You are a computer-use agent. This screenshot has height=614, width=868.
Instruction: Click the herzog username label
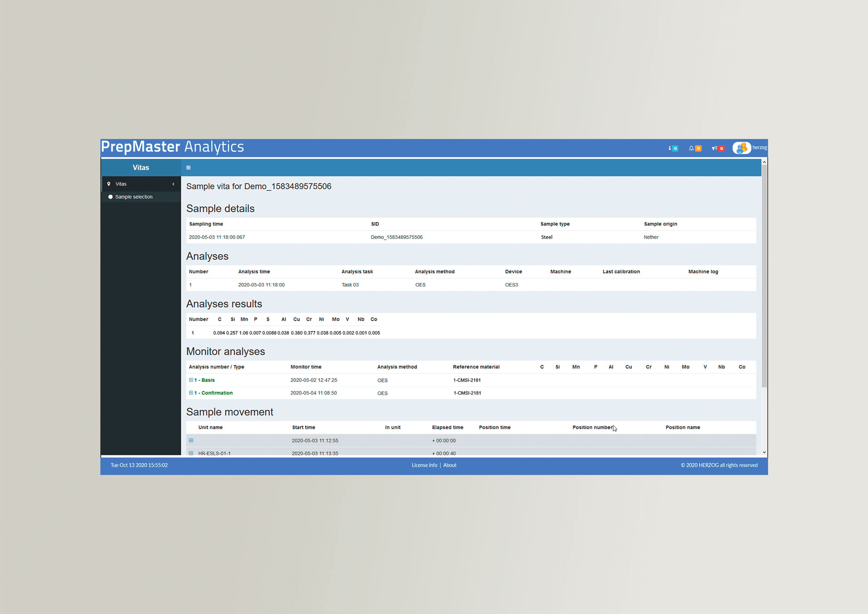759,147
